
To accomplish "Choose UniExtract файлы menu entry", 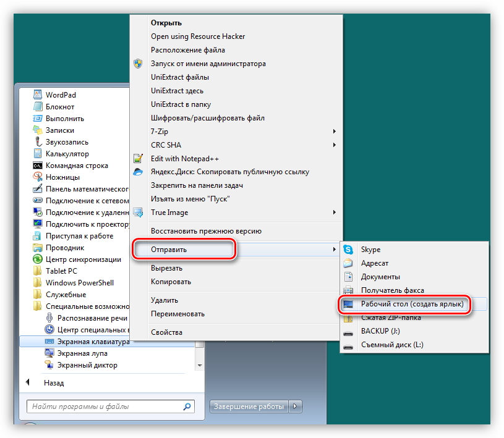I will click(180, 77).
